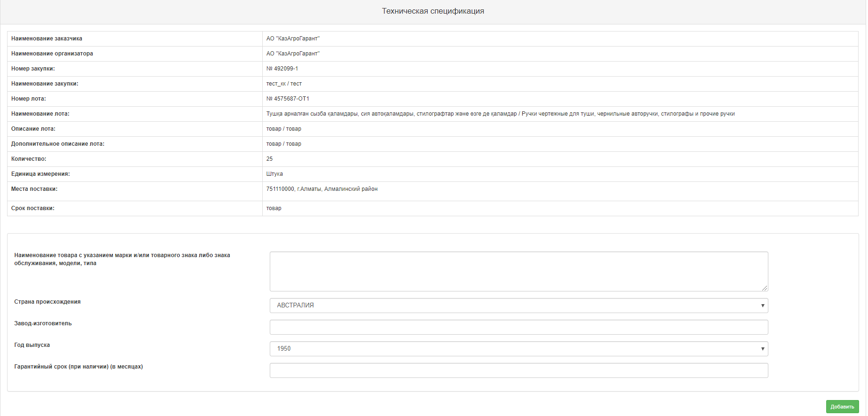Click the Наименование заказчика label
Viewport: 868px width, 416px height.
pyautogui.click(x=47, y=39)
